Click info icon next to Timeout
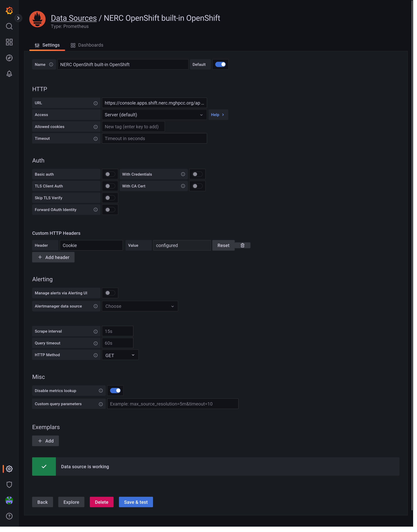Screen dimensions: 417x532 (x=96, y=140)
